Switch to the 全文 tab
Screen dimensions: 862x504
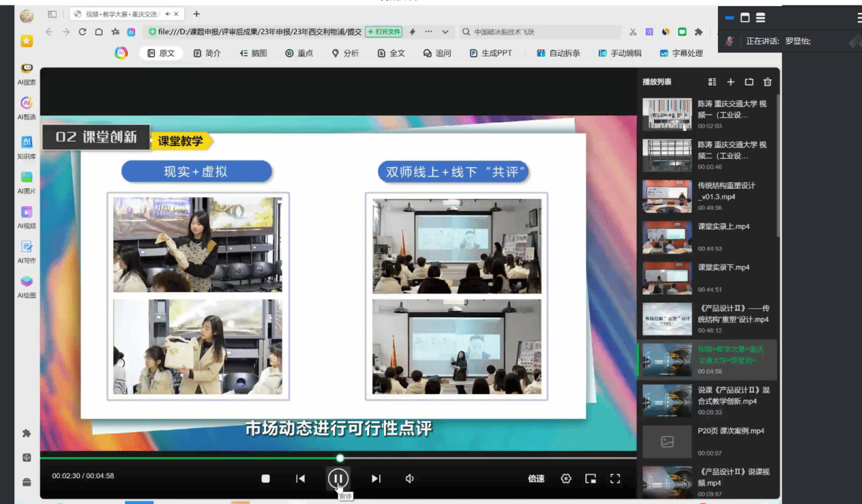[392, 53]
